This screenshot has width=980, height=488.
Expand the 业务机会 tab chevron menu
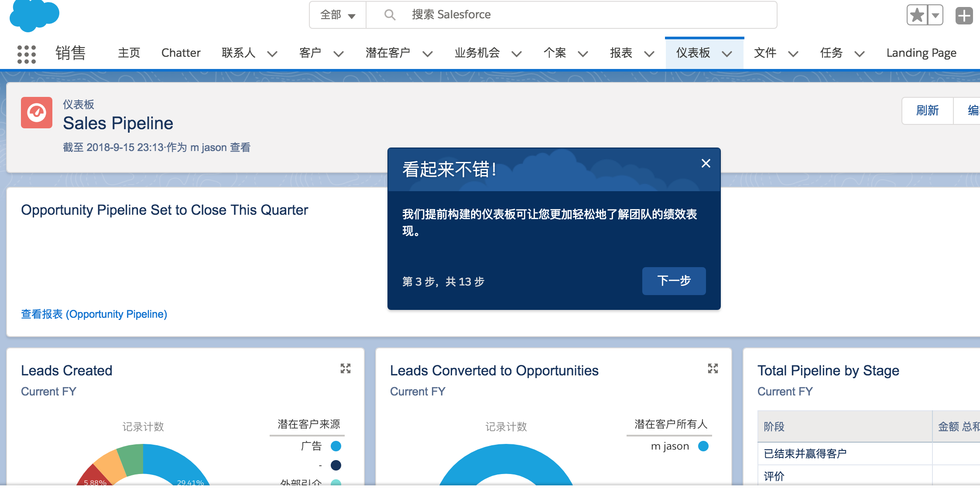pos(517,54)
